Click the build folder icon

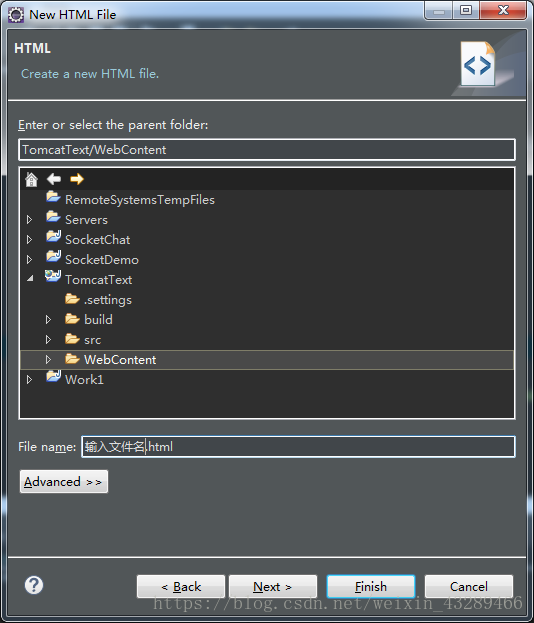72,319
